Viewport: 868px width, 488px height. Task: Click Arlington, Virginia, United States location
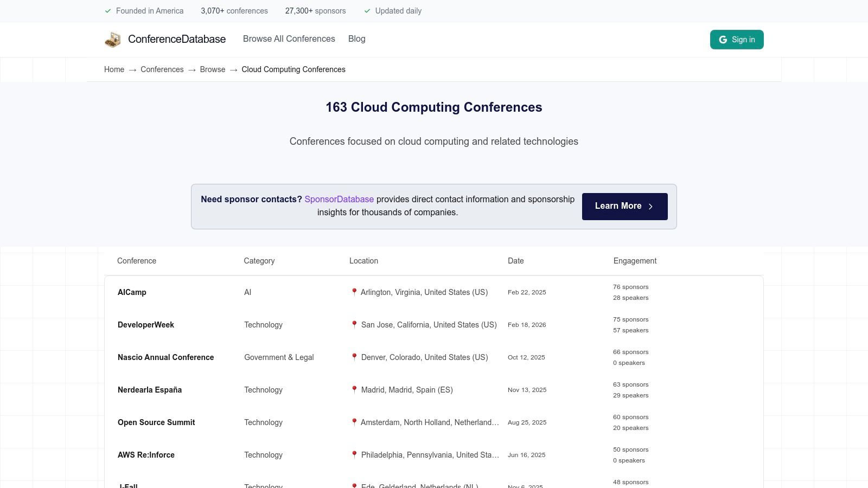(x=424, y=292)
